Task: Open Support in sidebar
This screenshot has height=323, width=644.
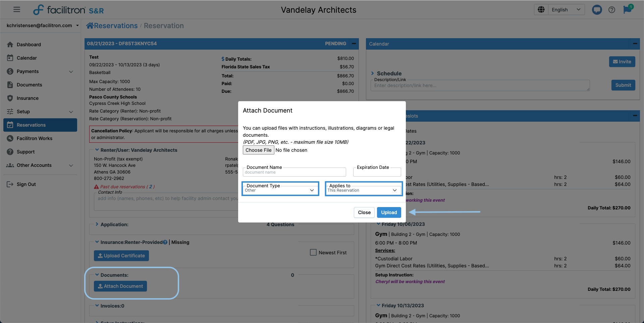Action: (40, 152)
